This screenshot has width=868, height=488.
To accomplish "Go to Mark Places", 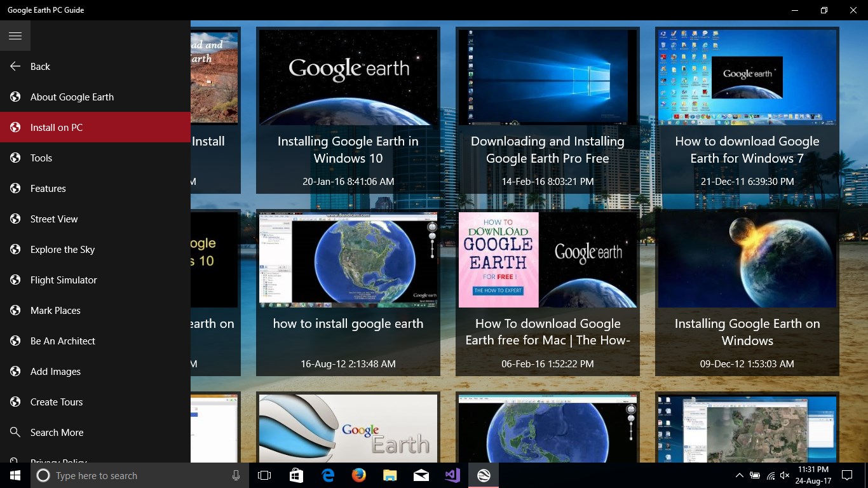I will [x=95, y=310].
